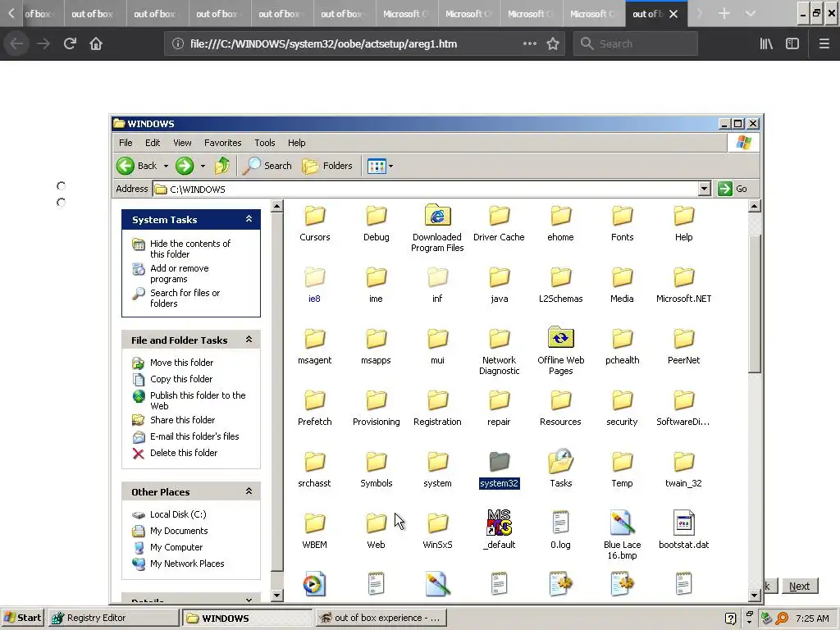This screenshot has height=630, width=840.
Task: Select the second radio button on page
Action: coord(61,203)
